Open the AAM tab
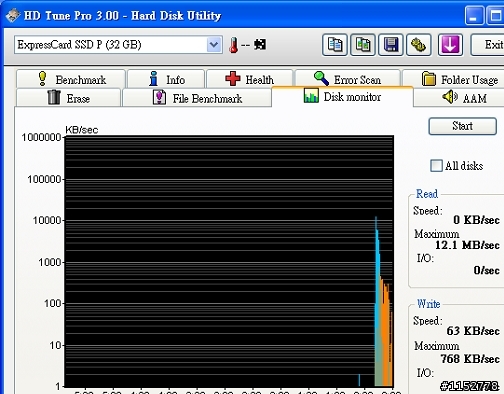Image resolution: width=504 pixels, height=394 pixels. (x=459, y=98)
